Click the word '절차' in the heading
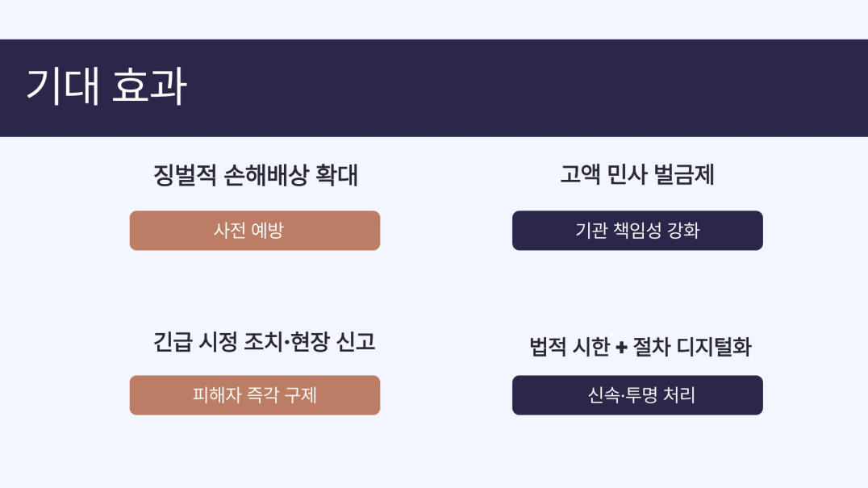 tap(650, 348)
